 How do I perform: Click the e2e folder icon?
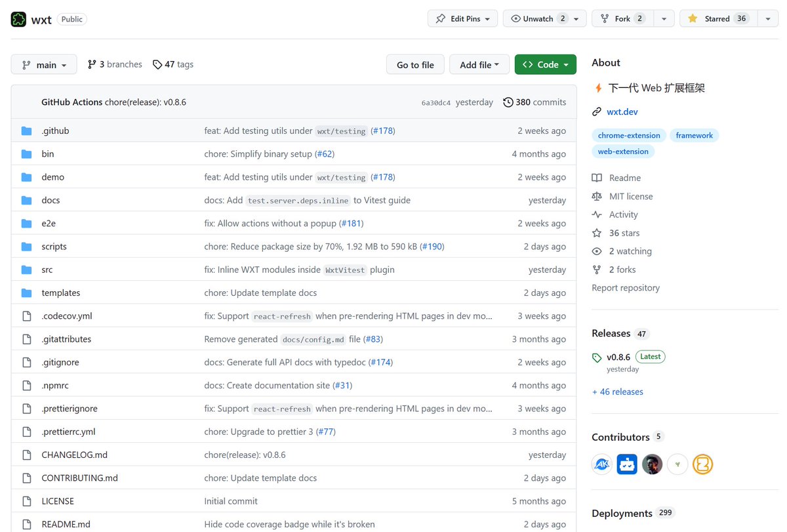tap(26, 223)
